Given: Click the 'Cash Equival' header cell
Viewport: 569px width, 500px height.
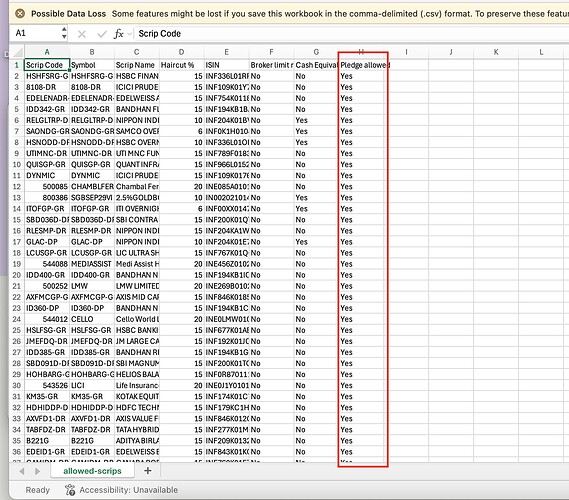Looking at the screenshot, I should (316, 65).
